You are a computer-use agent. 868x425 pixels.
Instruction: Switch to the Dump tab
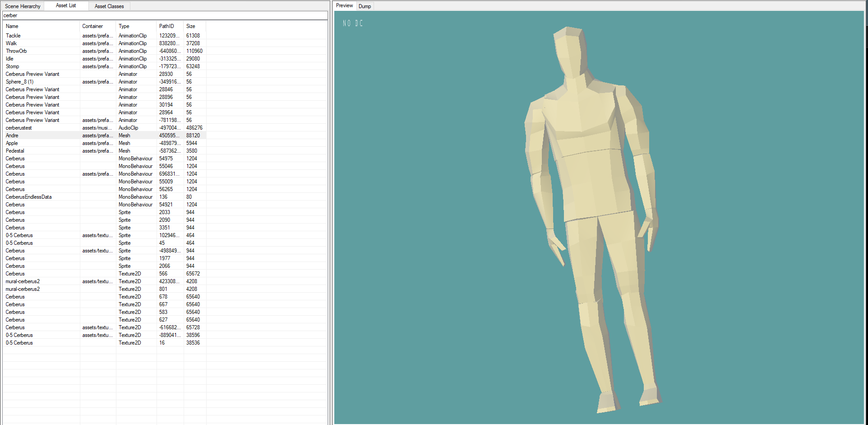click(365, 6)
